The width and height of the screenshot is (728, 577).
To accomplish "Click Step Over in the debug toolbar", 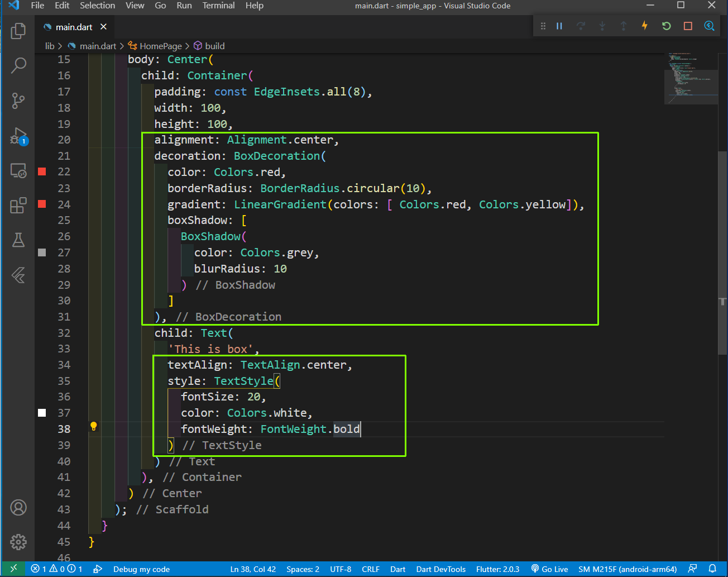I will 581,26.
